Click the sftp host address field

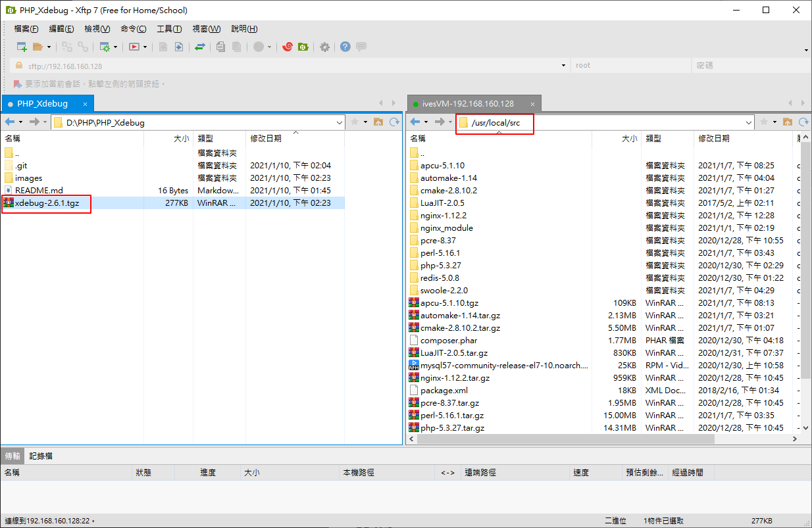[x=290, y=66]
